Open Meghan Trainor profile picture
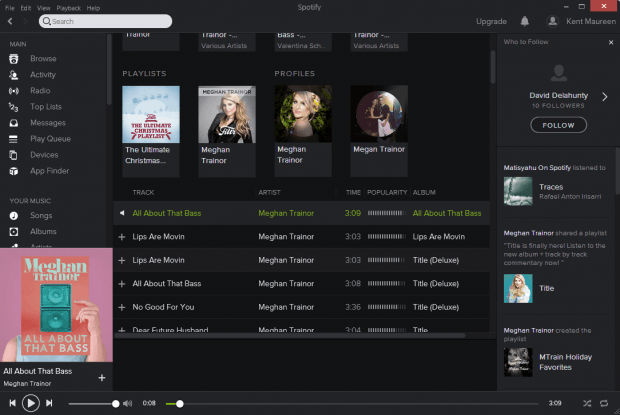 point(303,114)
